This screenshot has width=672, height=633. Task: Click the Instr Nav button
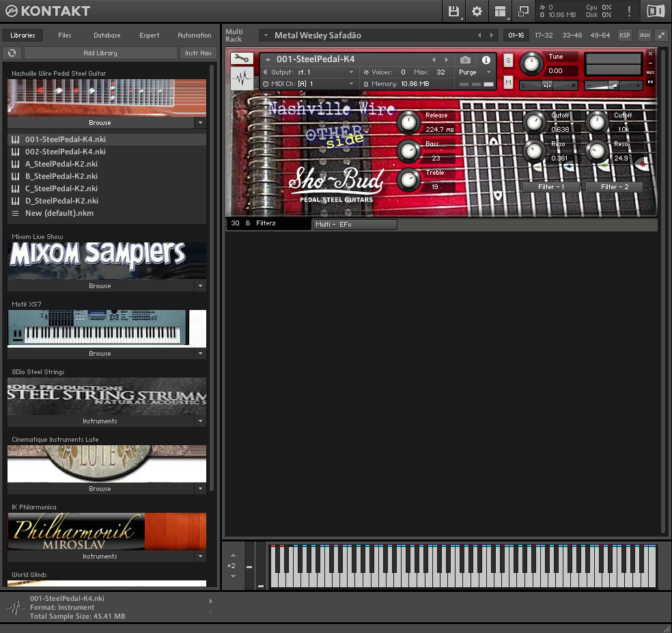198,53
